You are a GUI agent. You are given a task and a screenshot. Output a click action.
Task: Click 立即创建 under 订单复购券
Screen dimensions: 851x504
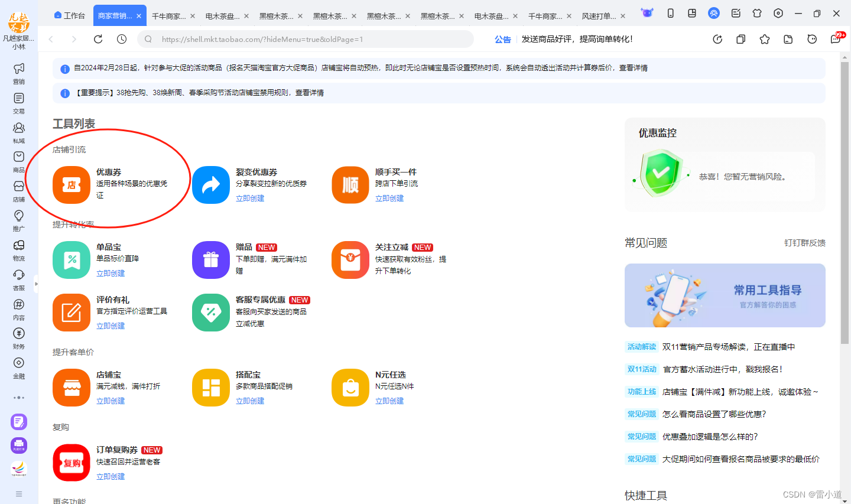click(x=111, y=477)
